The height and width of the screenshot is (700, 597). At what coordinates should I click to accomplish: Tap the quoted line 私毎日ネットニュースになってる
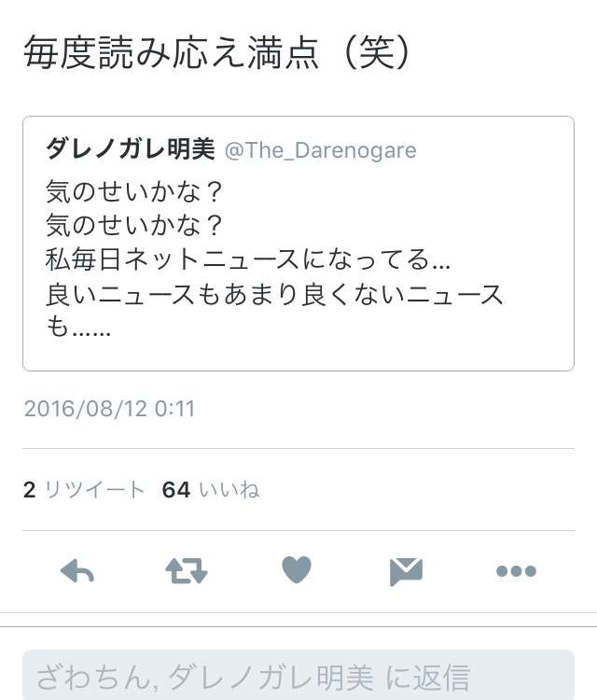point(247,259)
